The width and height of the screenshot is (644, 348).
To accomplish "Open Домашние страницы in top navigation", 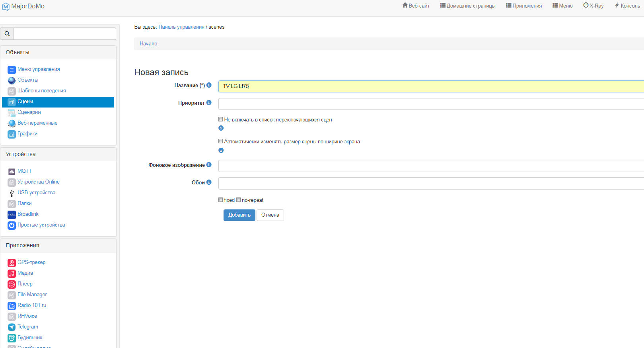I will (468, 6).
